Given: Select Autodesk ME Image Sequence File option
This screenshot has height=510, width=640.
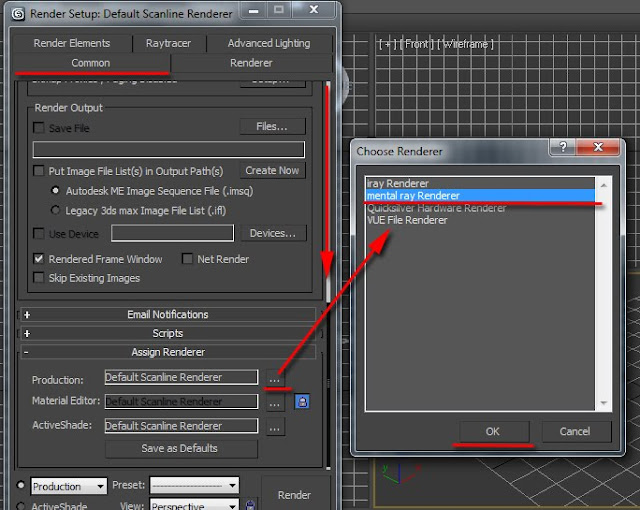Looking at the screenshot, I should click(x=55, y=191).
